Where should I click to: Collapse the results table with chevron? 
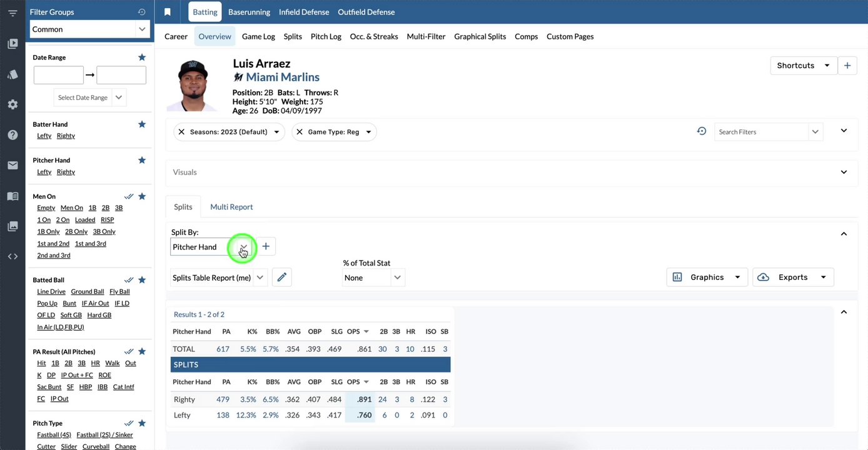tap(844, 312)
